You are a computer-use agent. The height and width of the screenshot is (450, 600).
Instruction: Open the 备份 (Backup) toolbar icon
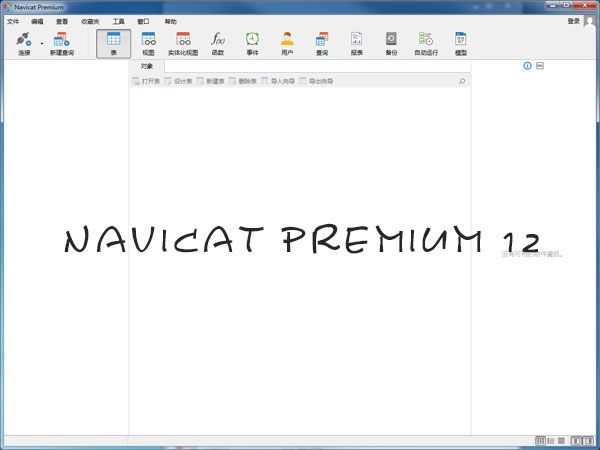[x=391, y=39]
